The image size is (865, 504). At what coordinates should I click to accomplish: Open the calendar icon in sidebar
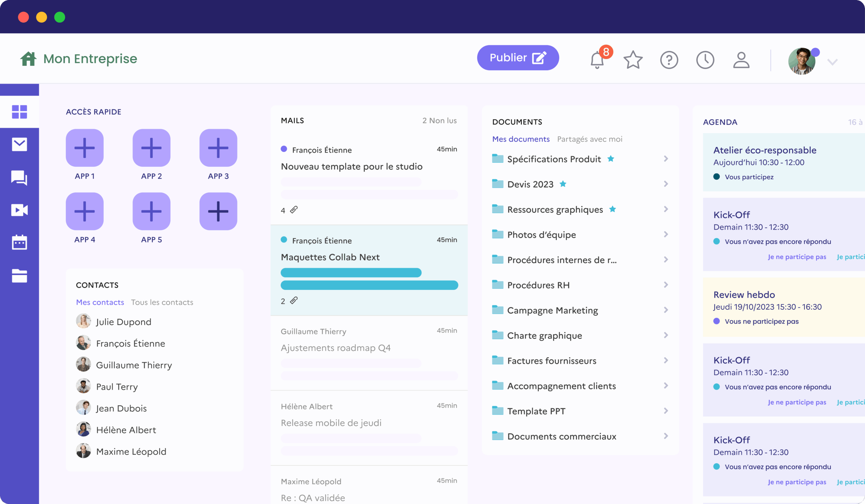click(20, 243)
